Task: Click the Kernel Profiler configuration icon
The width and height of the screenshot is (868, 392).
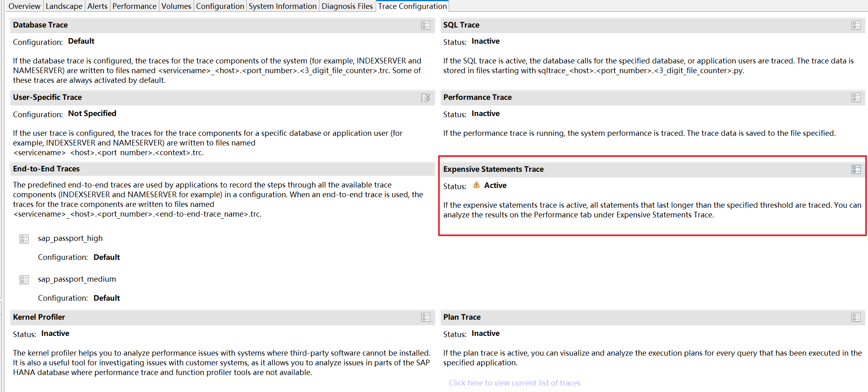Action: coord(426,317)
